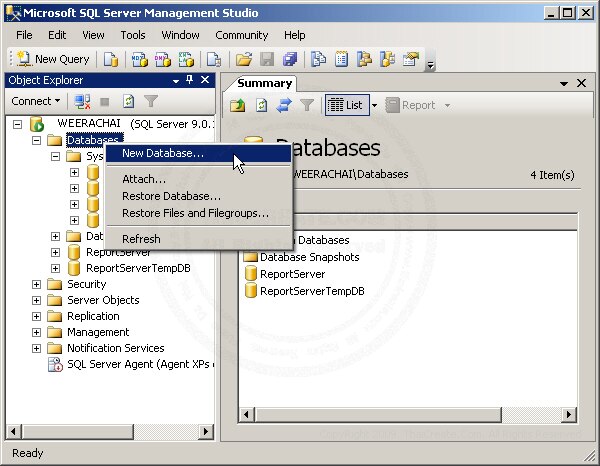Image resolution: width=600 pixels, height=466 pixels.
Task: Click the SQL Server Mobile Query icon
Action: point(214,59)
